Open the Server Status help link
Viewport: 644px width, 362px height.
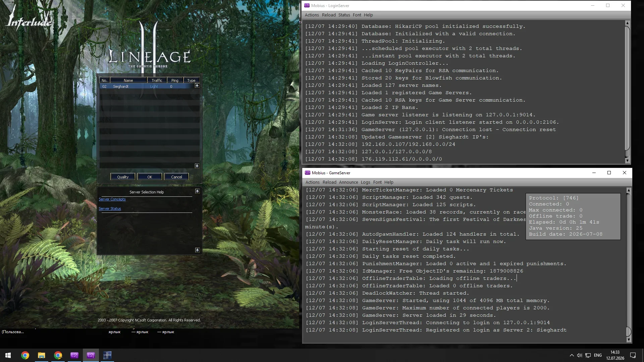(x=110, y=208)
